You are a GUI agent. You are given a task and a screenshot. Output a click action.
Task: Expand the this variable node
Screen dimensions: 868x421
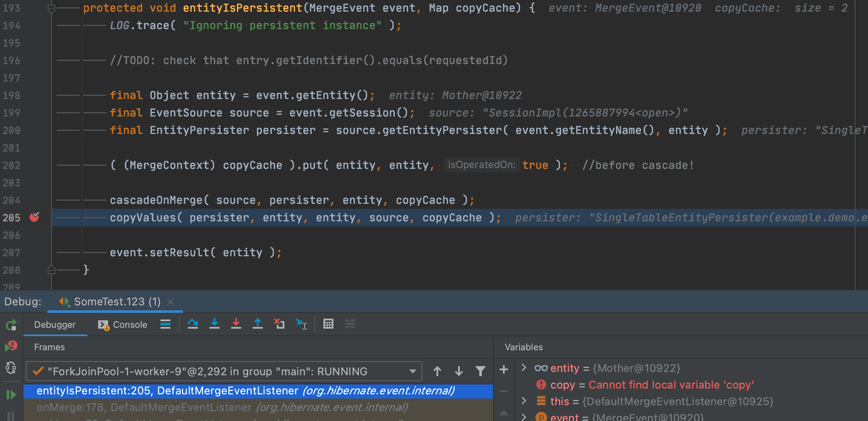click(x=524, y=401)
